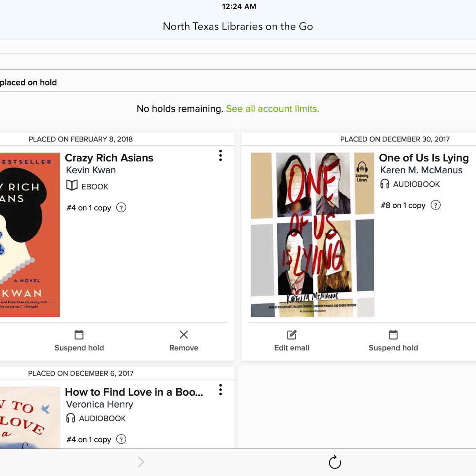The width and height of the screenshot is (476, 476).
Task: Open the One of Us Is Lying title
Action: point(424,158)
